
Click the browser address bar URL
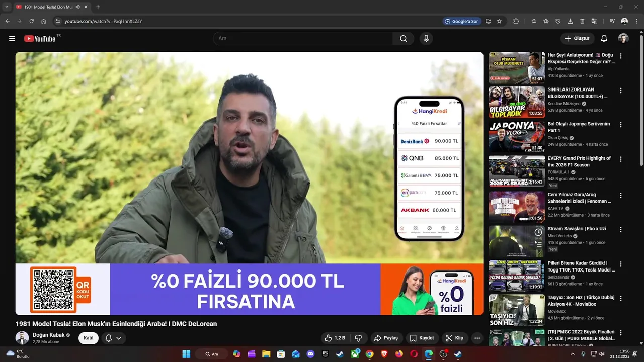point(103,21)
